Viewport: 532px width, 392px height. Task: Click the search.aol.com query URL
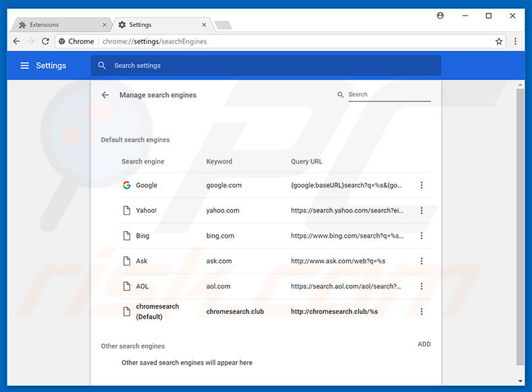[x=345, y=286]
